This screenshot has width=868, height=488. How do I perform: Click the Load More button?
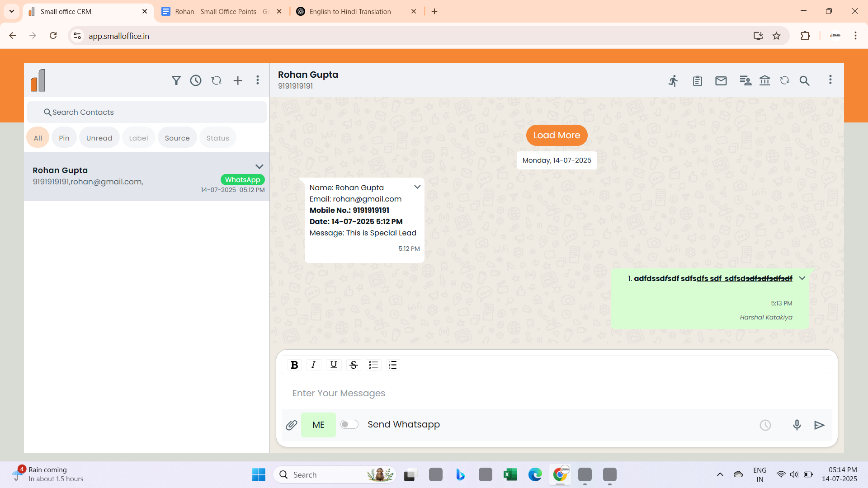(x=557, y=135)
